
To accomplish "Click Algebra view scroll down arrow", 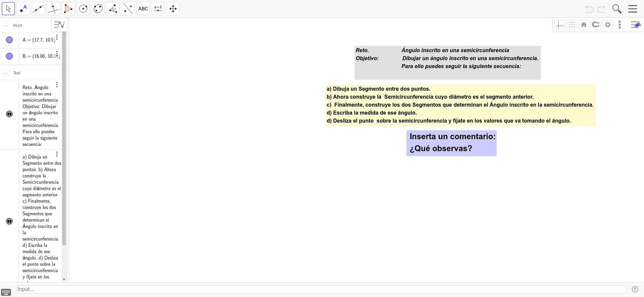I will (x=64, y=279).
